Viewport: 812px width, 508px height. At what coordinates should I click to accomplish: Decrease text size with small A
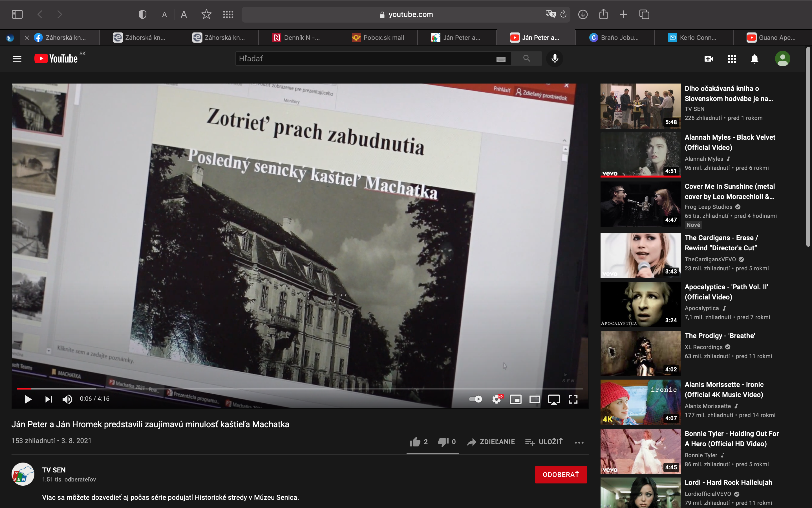click(x=164, y=14)
